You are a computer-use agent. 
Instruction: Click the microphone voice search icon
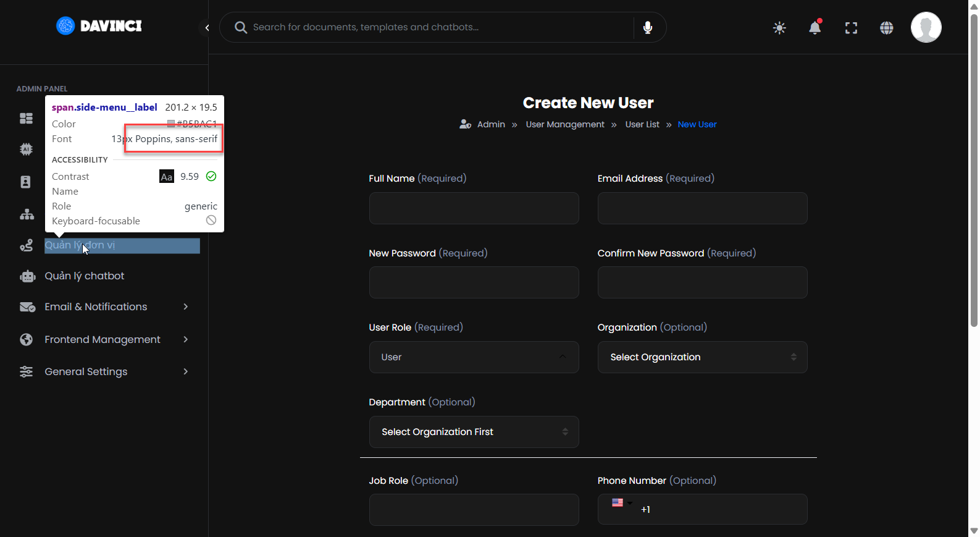click(x=647, y=28)
